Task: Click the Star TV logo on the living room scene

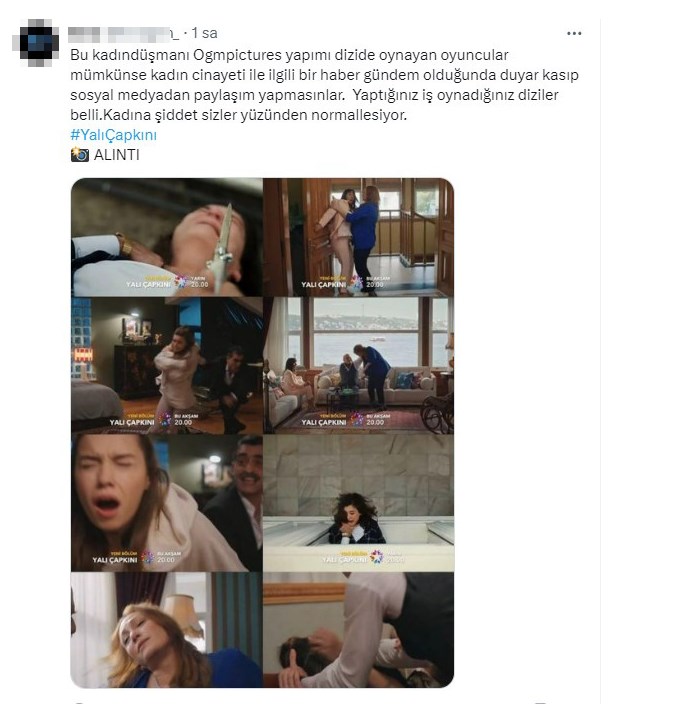Action: pos(357,419)
